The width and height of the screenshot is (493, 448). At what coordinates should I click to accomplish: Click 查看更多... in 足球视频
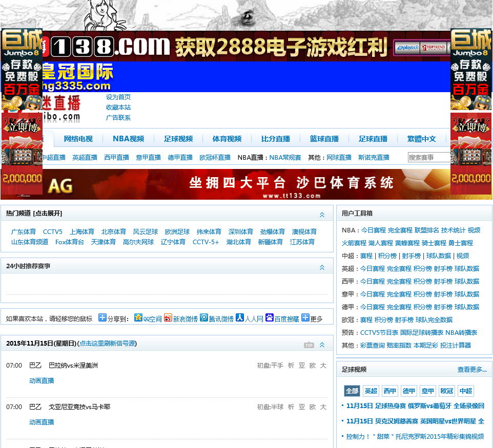tap(472, 370)
